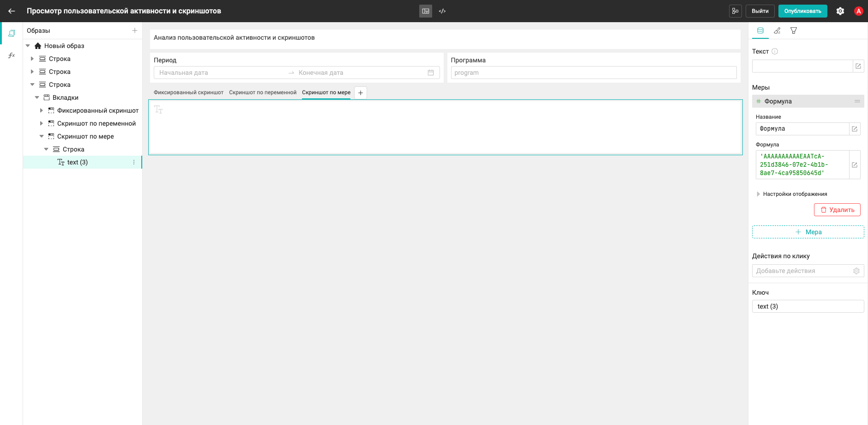Open more options for text (3)

tap(134, 162)
